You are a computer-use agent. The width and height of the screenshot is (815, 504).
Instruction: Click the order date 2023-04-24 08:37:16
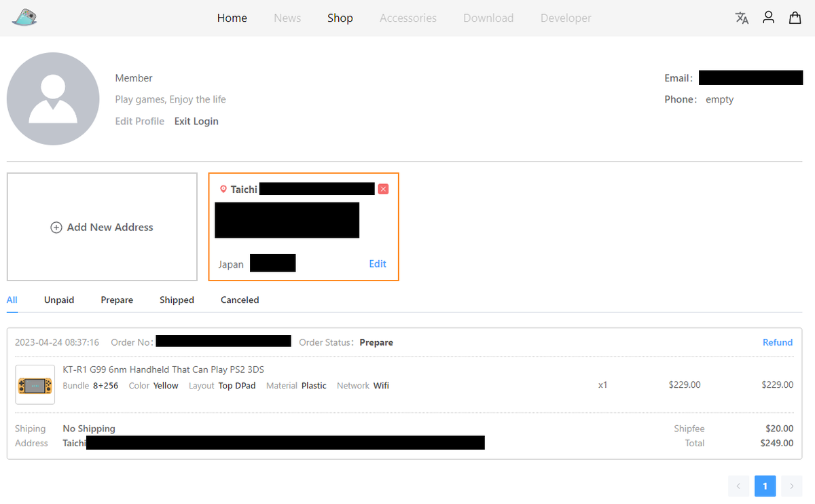[57, 342]
